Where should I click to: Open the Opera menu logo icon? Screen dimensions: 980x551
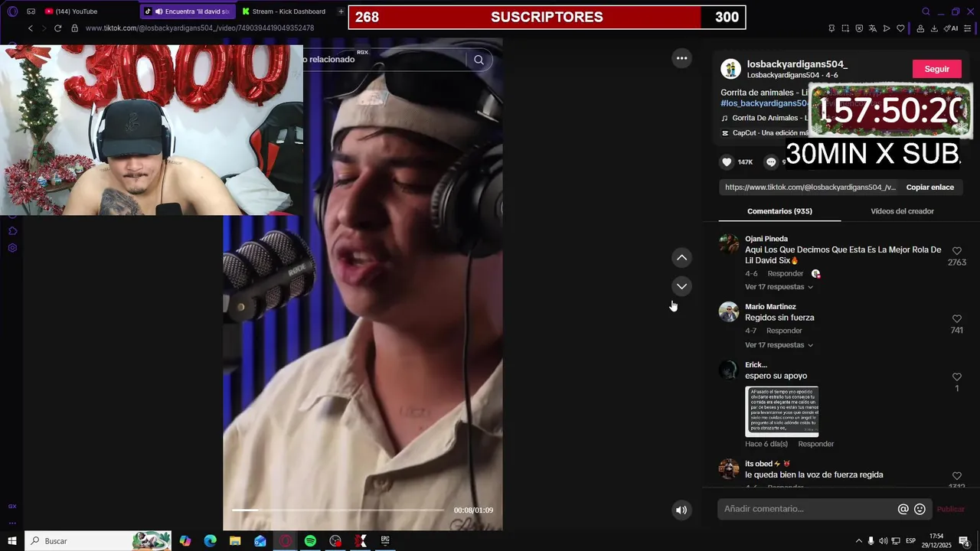[x=12, y=11]
